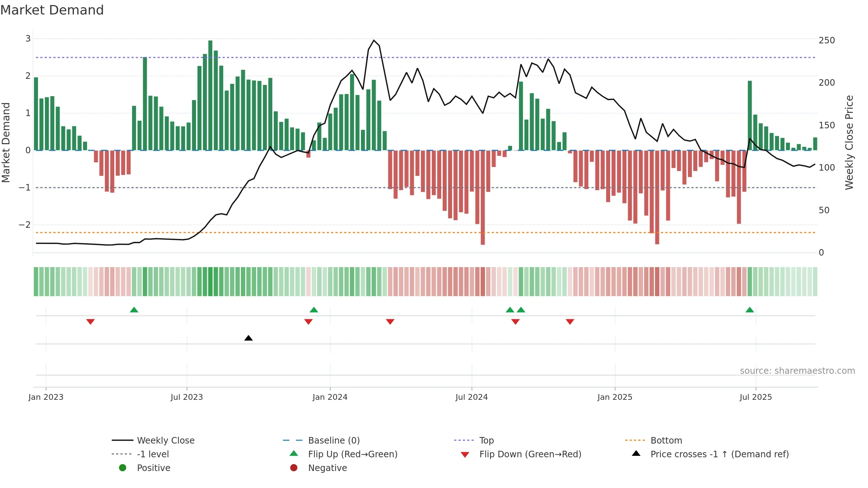Image resolution: width=868 pixels, height=488 pixels.
Task: Click the green Positive circle icon
Action: coord(123,468)
